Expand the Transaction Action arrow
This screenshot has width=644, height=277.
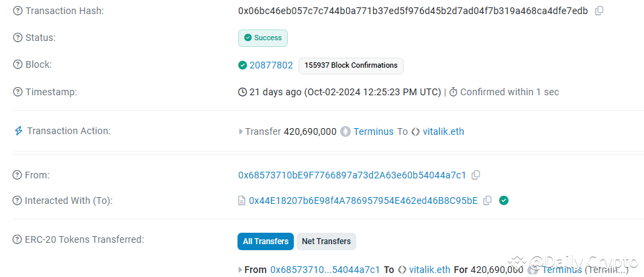241,131
